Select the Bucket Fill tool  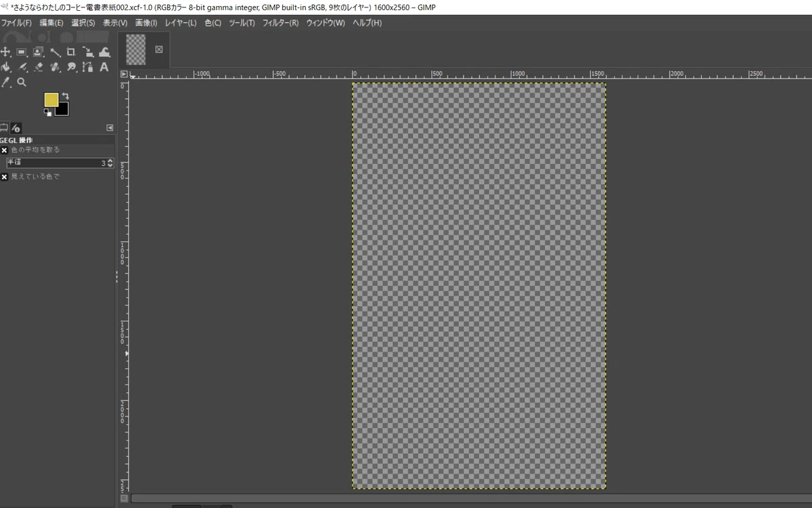[x=5, y=67]
